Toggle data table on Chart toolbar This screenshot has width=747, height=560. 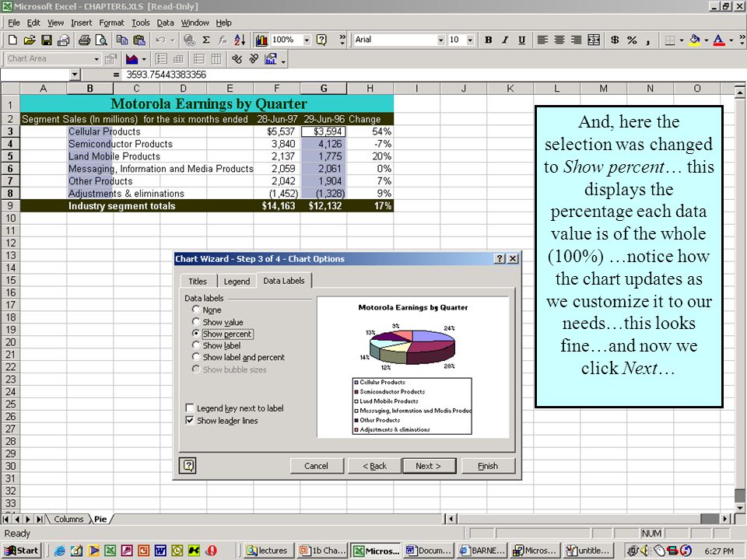tap(179, 59)
